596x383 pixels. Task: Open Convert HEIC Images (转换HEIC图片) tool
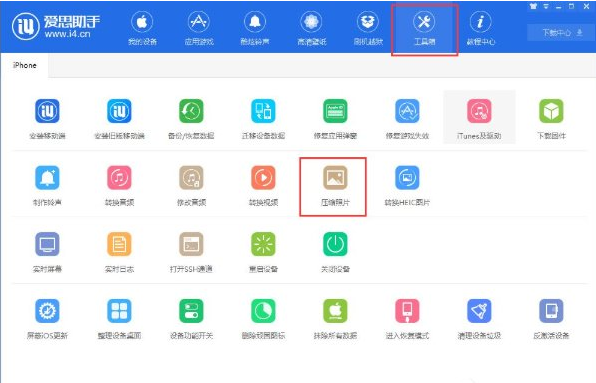[x=407, y=185]
